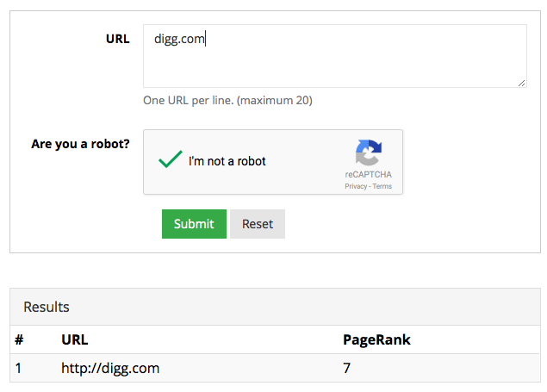Toggle the I'm not a robot checkmark
547x392 pixels.
171,159
